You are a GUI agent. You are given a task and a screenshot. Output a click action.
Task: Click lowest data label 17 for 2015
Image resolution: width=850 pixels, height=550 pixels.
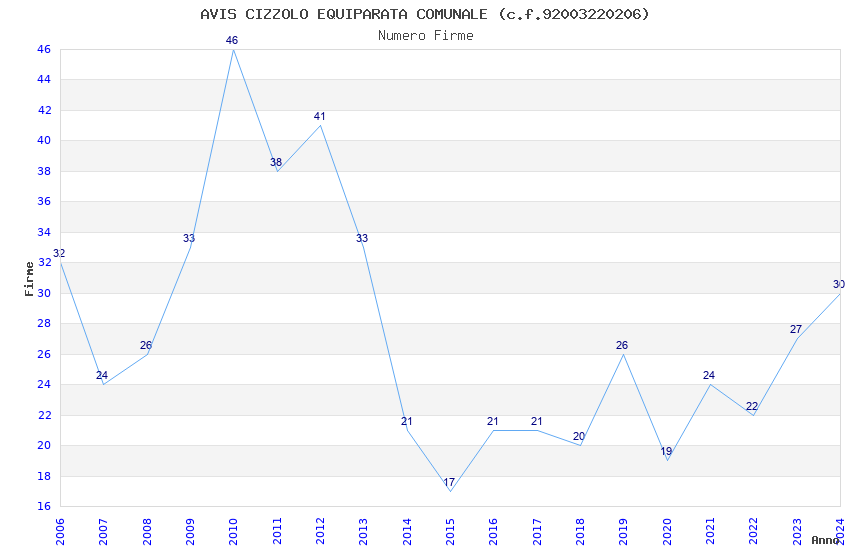(x=449, y=482)
